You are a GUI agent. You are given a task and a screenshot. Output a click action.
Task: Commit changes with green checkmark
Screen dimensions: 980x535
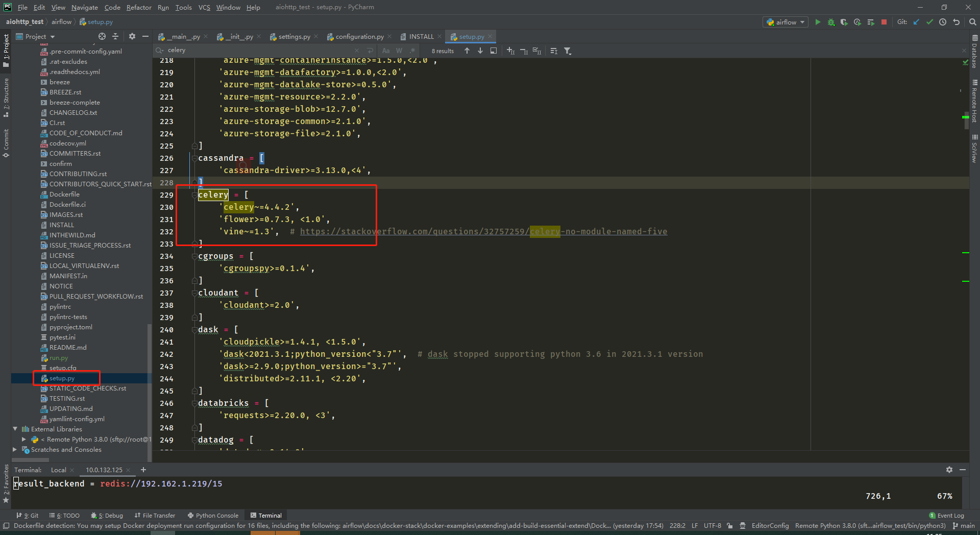pos(929,22)
